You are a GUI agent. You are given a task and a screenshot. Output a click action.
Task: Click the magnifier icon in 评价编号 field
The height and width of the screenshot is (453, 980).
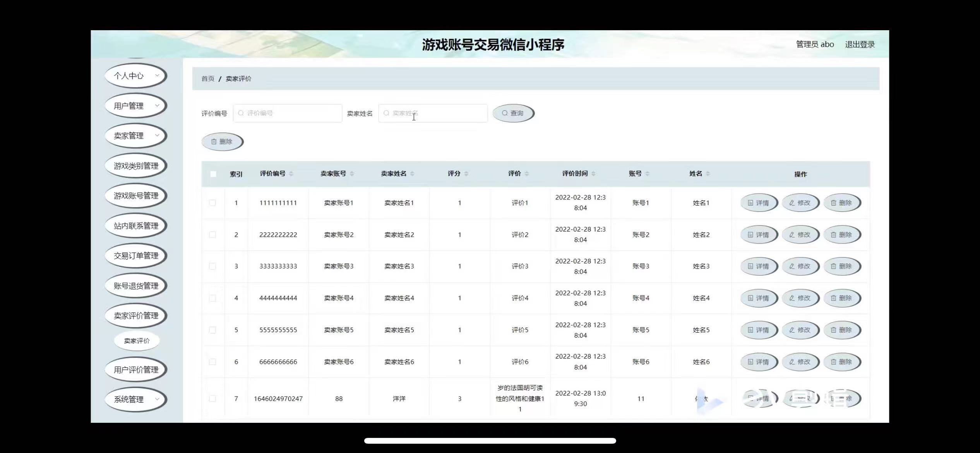241,113
